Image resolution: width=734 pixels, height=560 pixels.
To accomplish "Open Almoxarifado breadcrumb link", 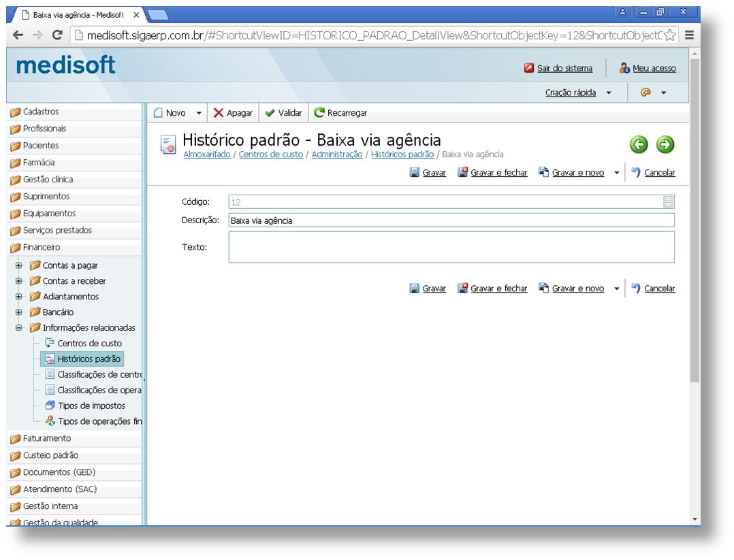I will (207, 154).
